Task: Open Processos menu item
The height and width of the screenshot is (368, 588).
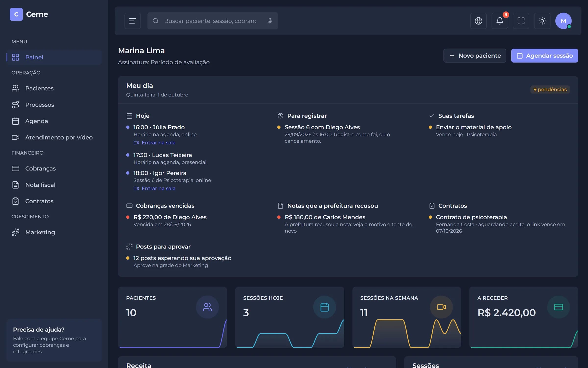Action: 54,105
